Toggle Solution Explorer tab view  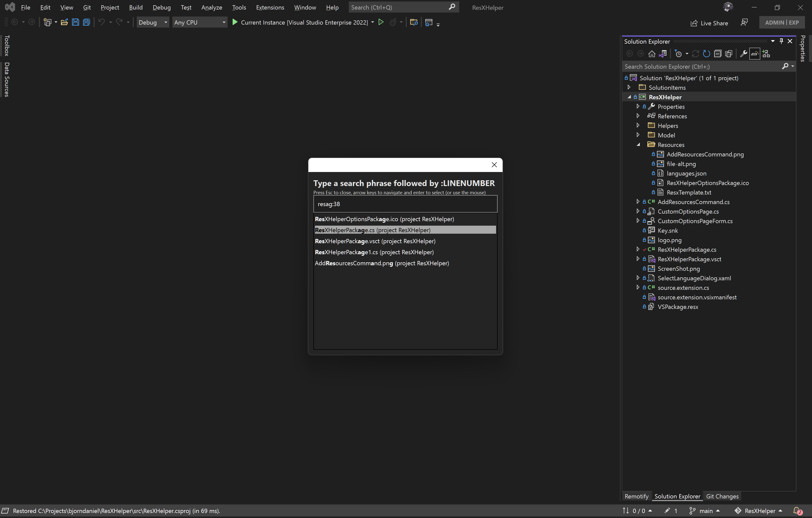click(x=677, y=495)
